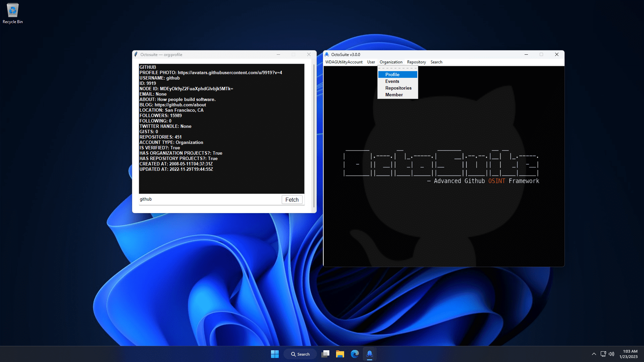The height and width of the screenshot is (362, 644).
Task: Open the User menu
Action: tap(371, 62)
